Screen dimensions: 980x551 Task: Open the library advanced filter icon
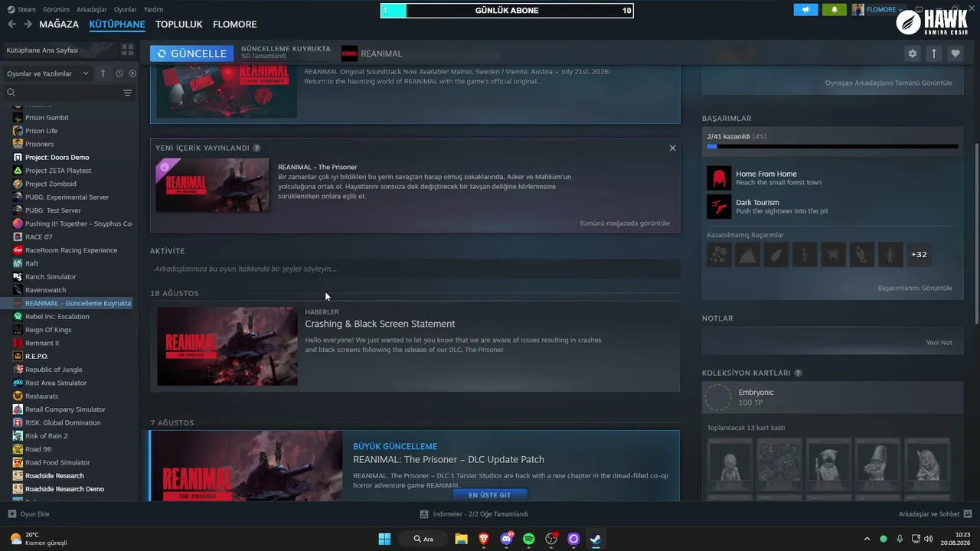point(127,93)
